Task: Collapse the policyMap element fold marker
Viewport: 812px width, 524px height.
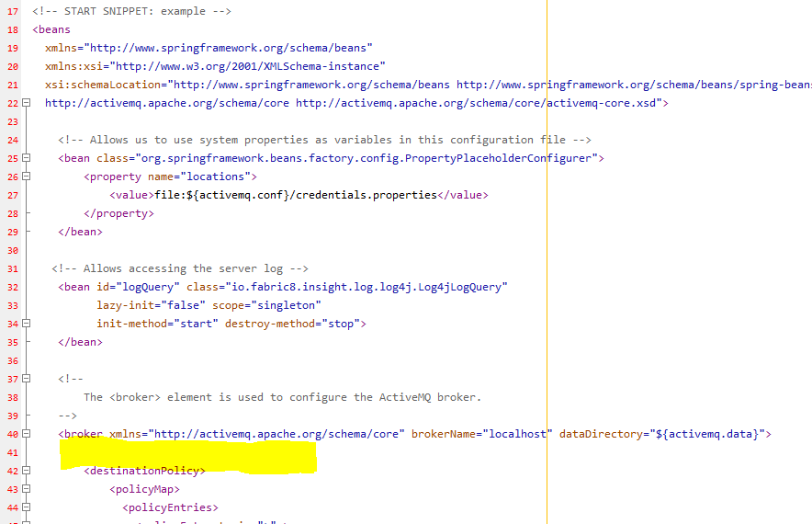Action: pos(26,489)
